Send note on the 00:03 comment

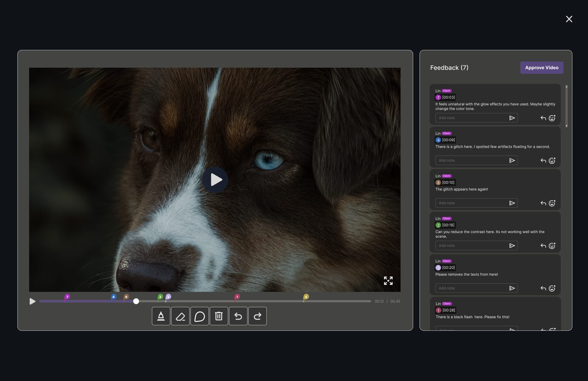(x=512, y=118)
